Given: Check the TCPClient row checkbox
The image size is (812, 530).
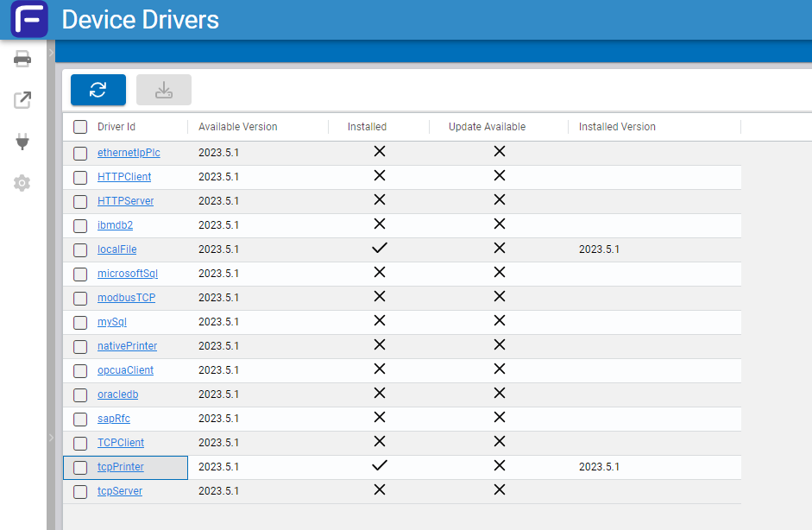Looking at the screenshot, I should [80, 444].
